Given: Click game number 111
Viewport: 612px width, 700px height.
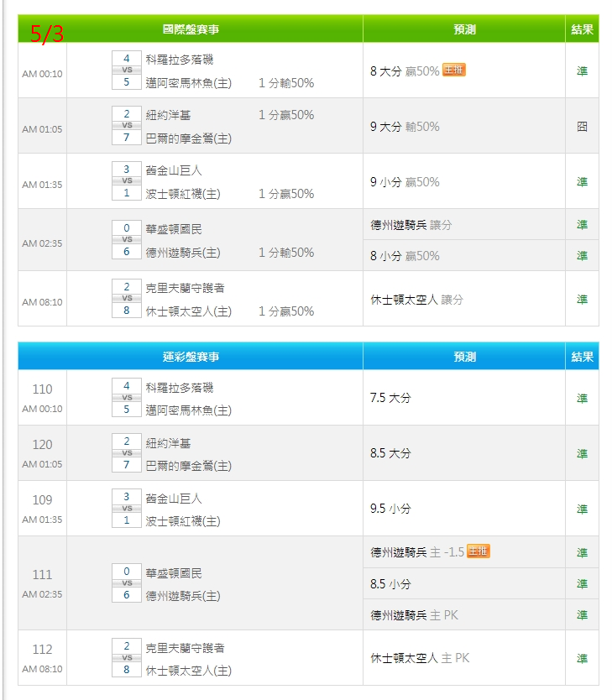Looking at the screenshot, I should pos(43,575).
